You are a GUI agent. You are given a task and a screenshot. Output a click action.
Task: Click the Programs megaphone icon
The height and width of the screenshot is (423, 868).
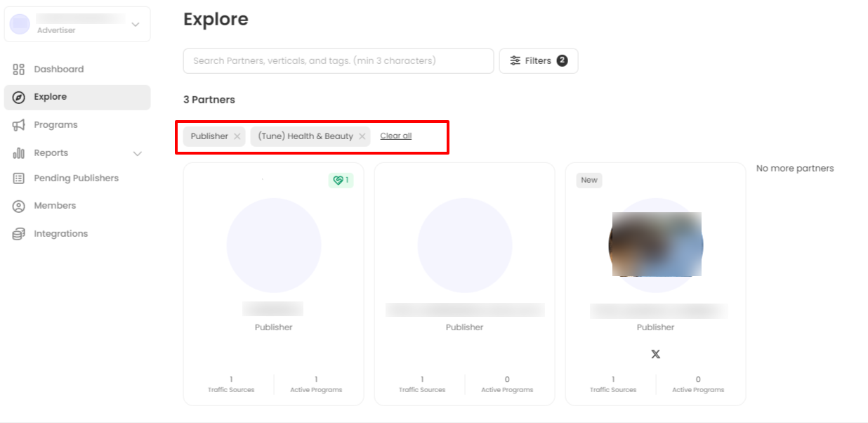pos(19,125)
